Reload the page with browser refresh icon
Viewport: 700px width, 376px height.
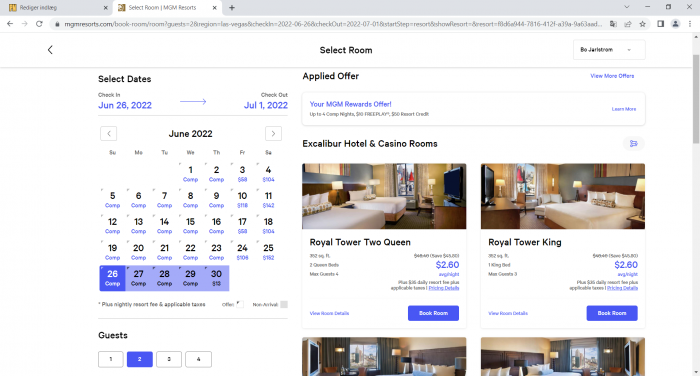point(39,24)
